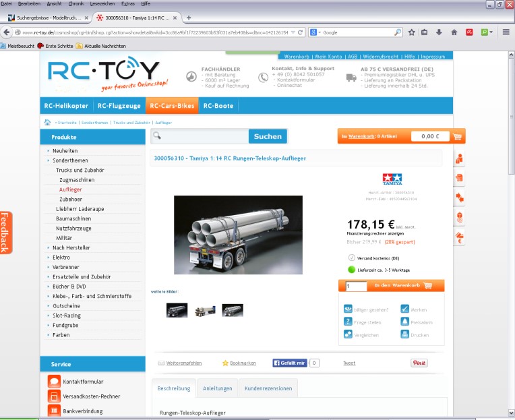This screenshot has height=420, width=515.
Task: Click the red toolbar extension icon
Action: click(469, 32)
